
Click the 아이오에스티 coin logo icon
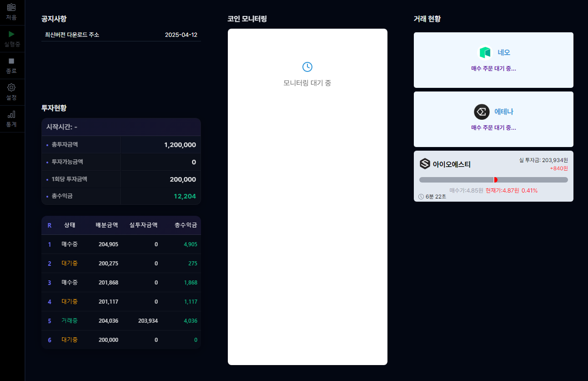click(425, 164)
